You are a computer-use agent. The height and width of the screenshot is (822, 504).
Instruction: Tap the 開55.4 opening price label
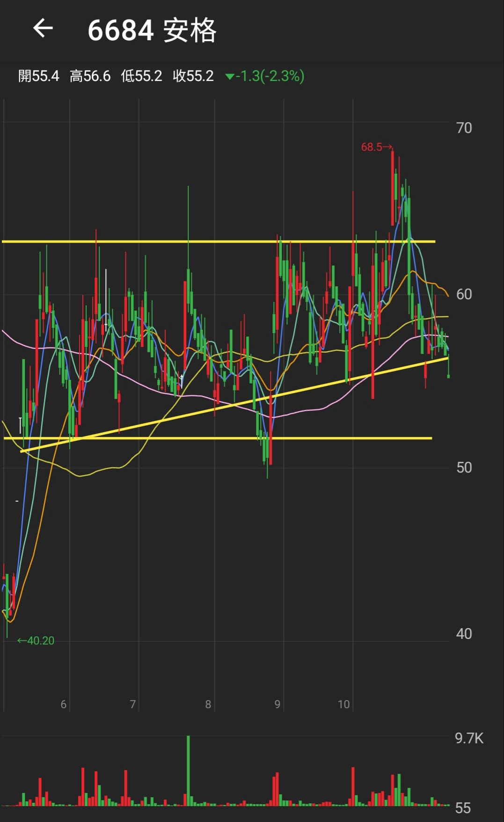[x=39, y=76]
